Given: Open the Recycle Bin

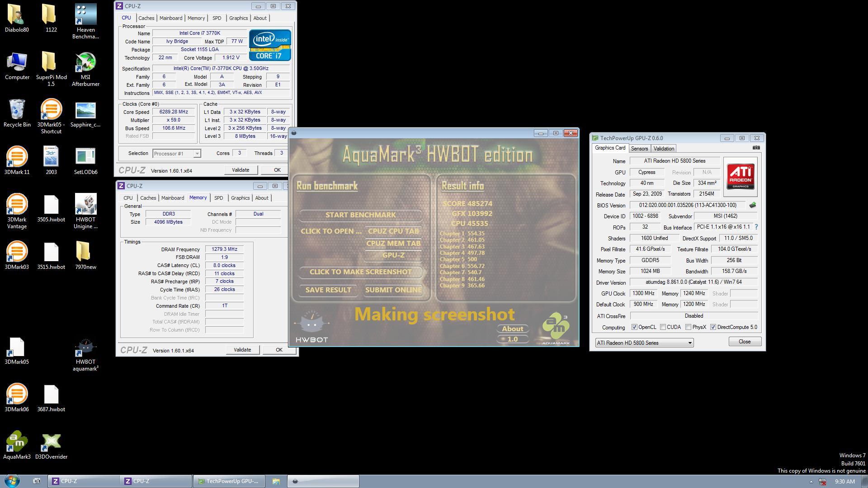Looking at the screenshot, I should point(17,113).
